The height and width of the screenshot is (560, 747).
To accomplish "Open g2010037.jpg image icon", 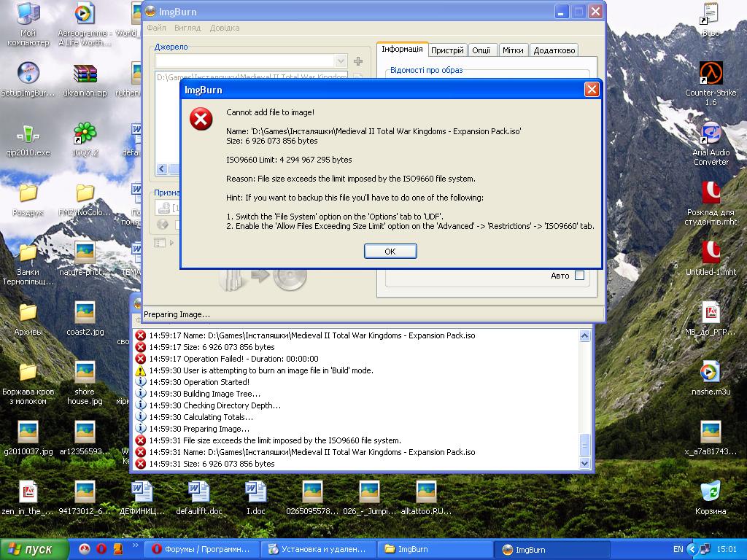I will coord(28,439).
